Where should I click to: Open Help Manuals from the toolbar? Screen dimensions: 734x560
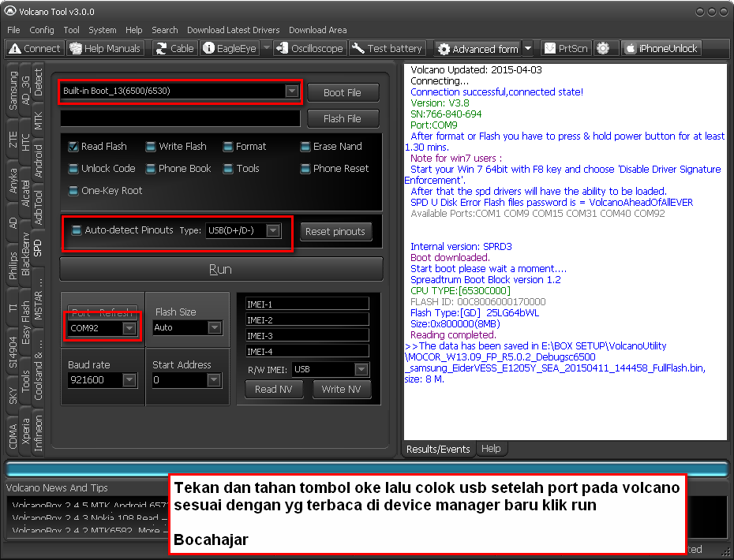[105, 48]
